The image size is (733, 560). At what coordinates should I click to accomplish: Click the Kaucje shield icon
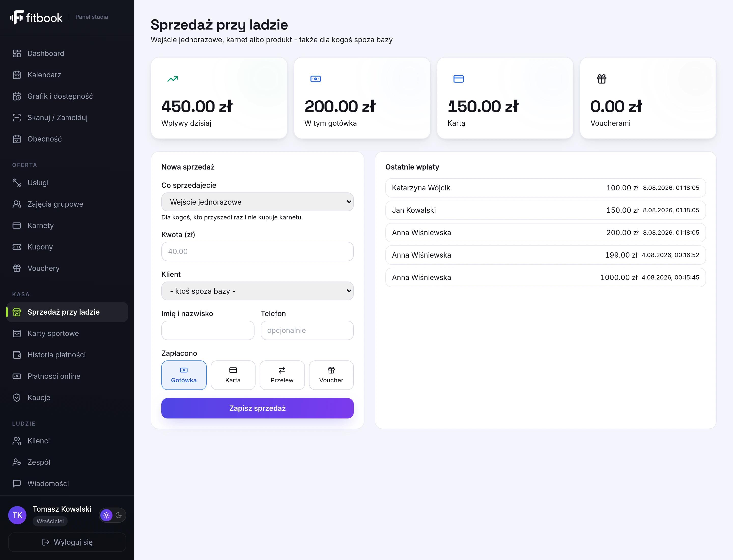tap(17, 397)
